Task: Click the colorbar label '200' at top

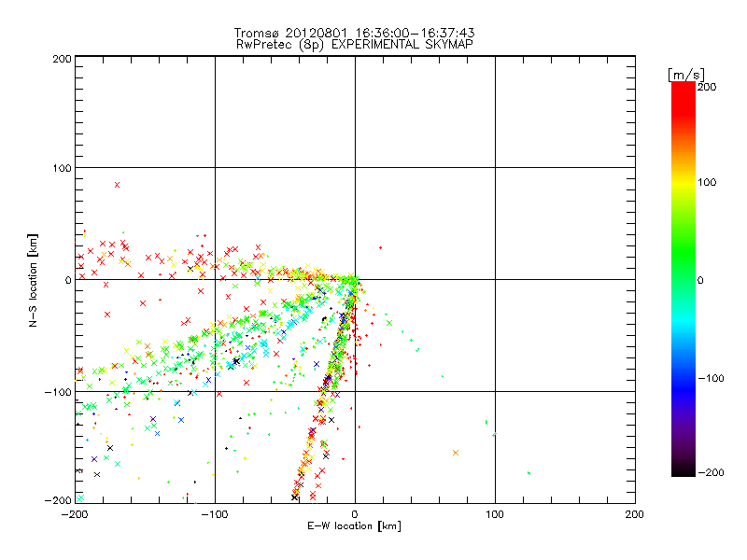Action: (x=707, y=87)
